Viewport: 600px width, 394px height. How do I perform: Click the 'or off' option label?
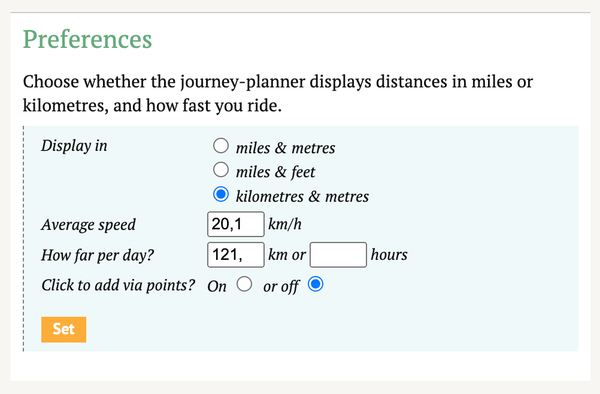[x=281, y=287]
